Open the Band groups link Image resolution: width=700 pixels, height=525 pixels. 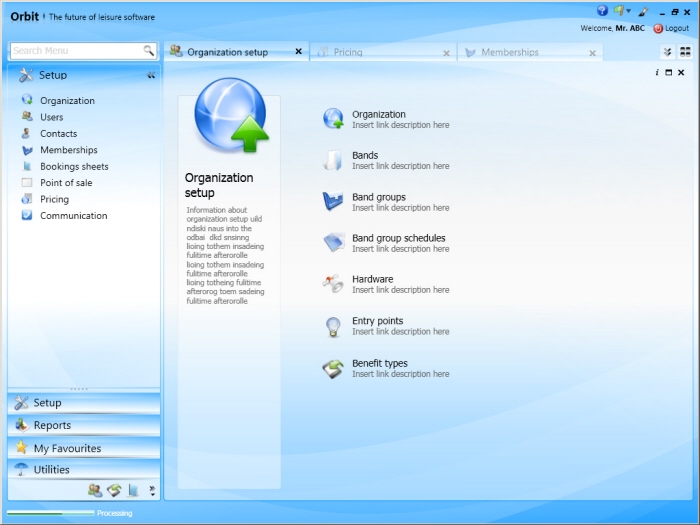378,197
